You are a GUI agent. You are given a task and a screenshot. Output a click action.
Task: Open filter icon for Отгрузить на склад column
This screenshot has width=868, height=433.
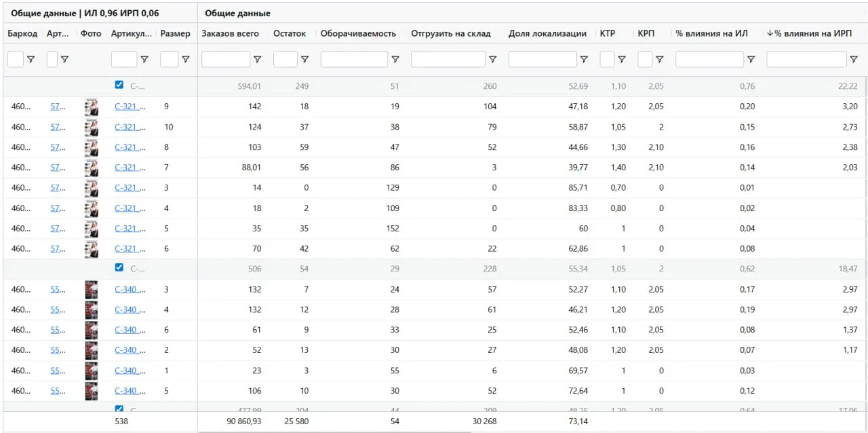point(492,60)
